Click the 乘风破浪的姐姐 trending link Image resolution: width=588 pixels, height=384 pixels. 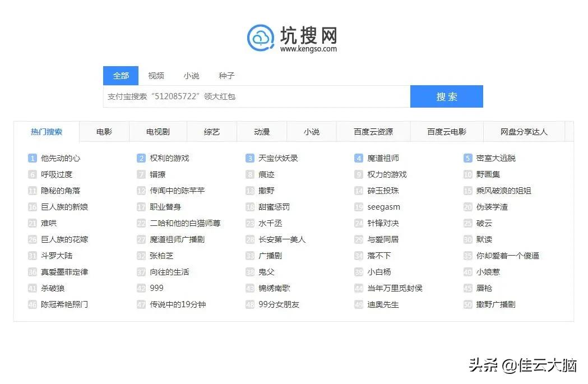click(x=503, y=190)
